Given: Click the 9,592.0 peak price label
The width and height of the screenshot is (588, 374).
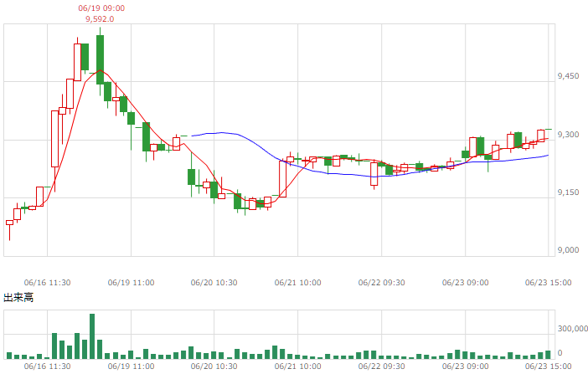Looking at the screenshot, I should coord(100,19).
